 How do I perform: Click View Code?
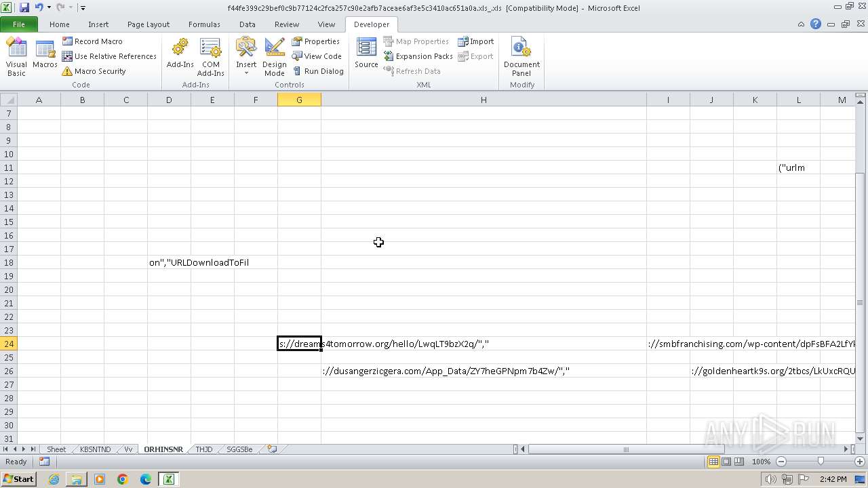pyautogui.click(x=317, y=56)
